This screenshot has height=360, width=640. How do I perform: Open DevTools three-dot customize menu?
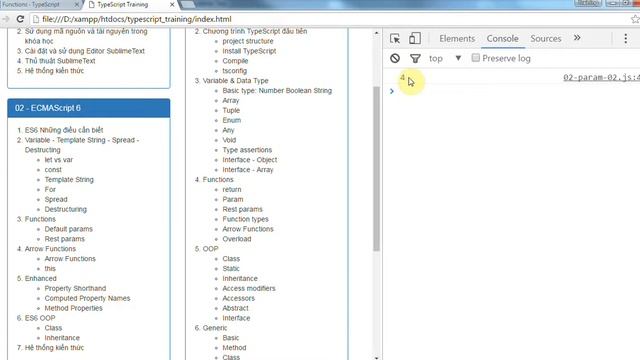[x=625, y=38]
